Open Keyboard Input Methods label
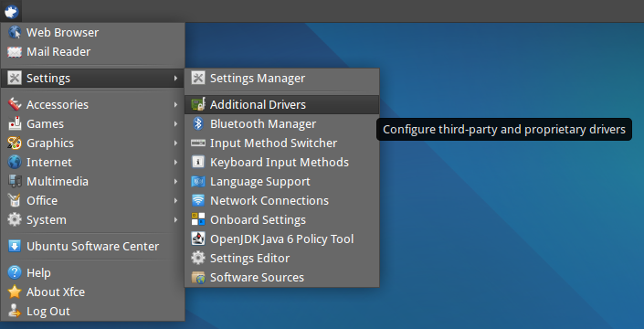 click(280, 163)
